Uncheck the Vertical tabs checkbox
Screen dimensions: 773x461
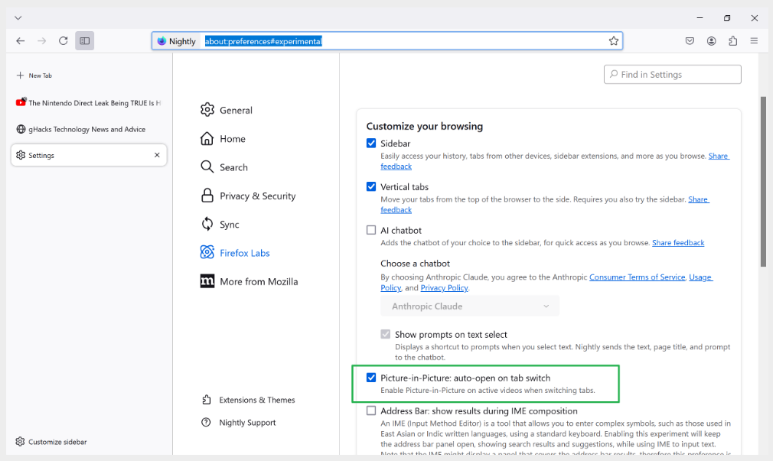tap(371, 186)
